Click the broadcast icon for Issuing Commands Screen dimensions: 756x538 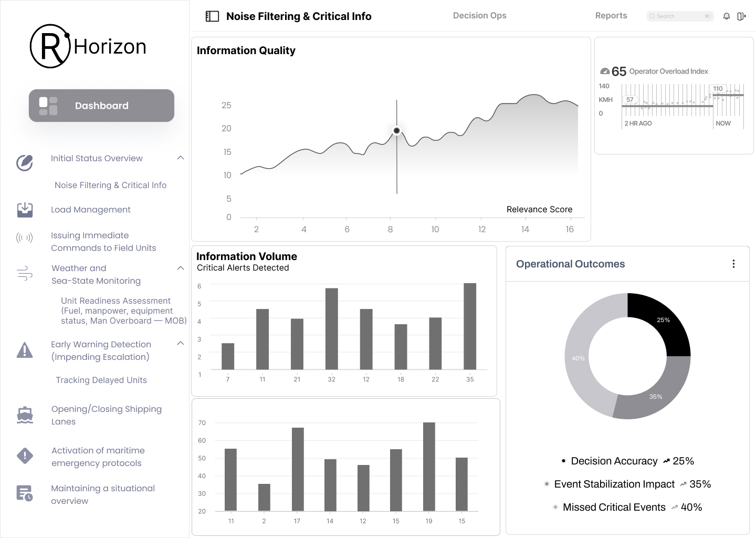tap(25, 238)
